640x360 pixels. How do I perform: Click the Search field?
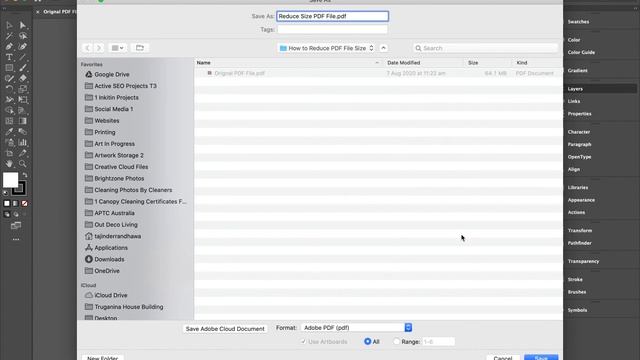(x=485, y=48)
